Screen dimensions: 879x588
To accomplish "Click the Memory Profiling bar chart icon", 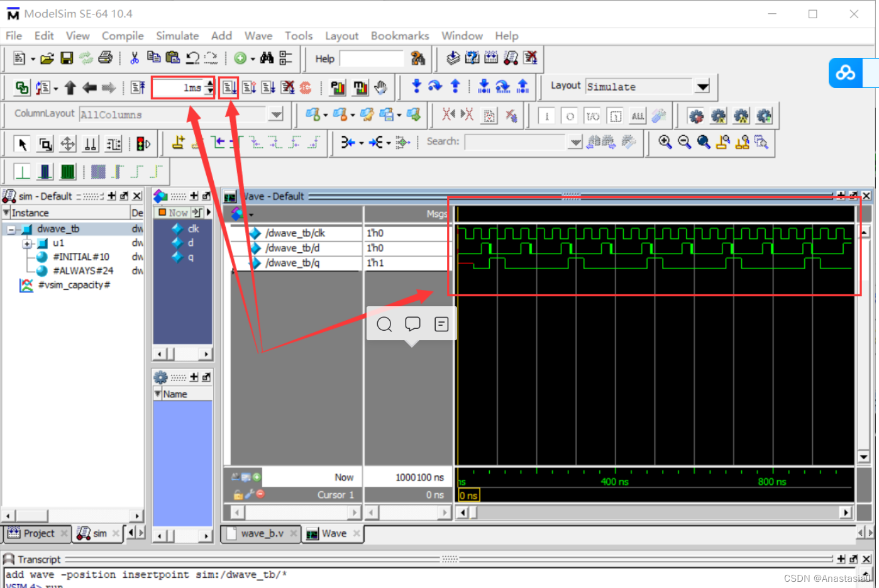I will tap(360, 87).
